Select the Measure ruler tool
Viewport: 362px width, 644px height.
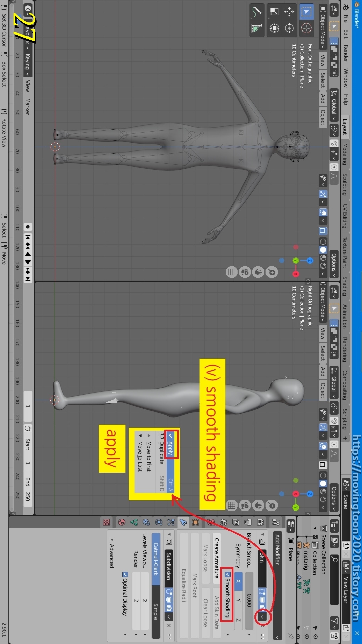tap(257, 28)
